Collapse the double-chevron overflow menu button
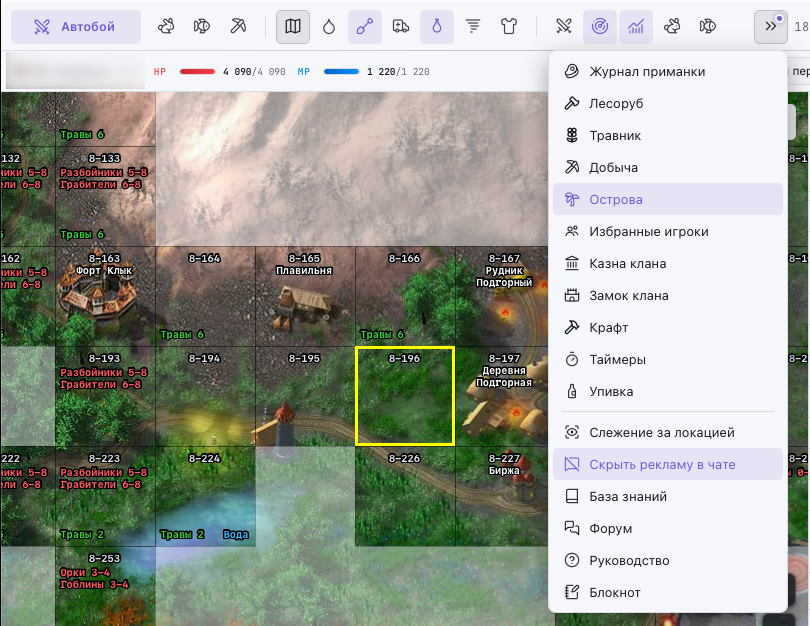810x626 pixels. pos(771,26)
